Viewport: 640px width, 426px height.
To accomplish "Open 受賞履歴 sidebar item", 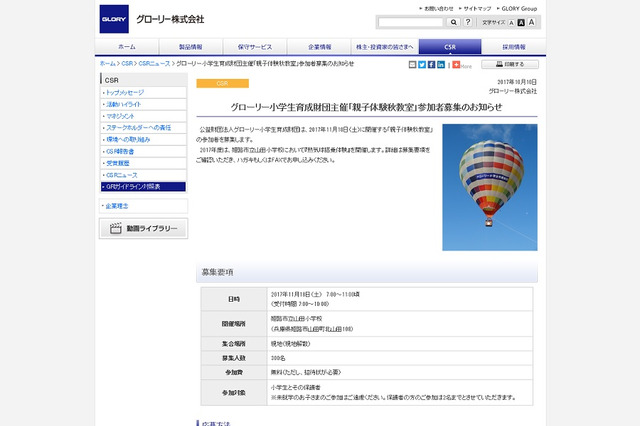I will click(x=143, y=163).
